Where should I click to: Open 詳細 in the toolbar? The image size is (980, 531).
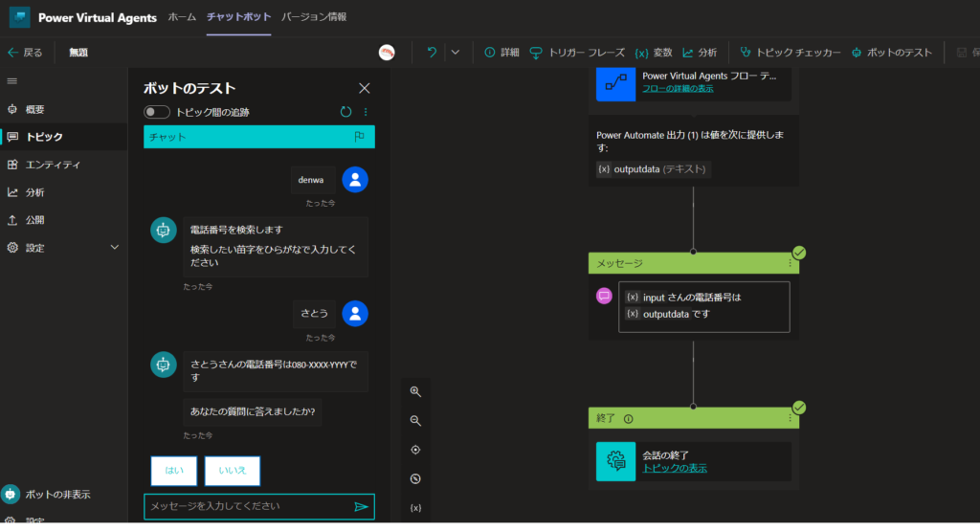point(501,53)
